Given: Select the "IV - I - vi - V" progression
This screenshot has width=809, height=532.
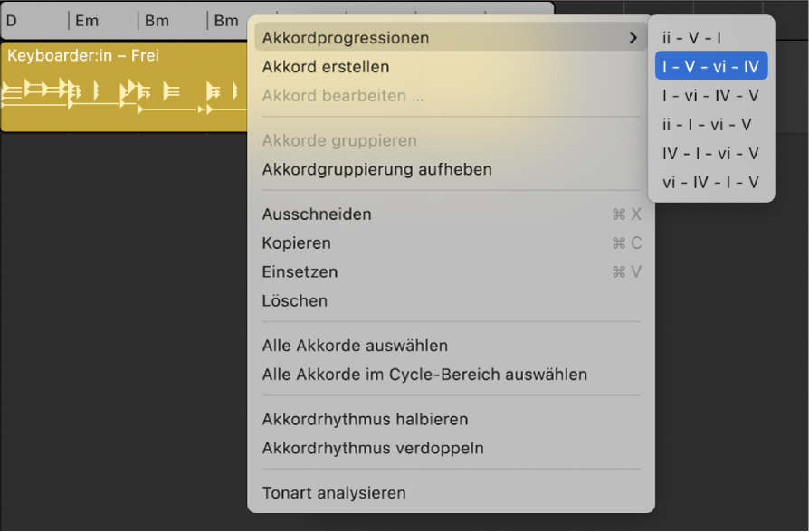Looking at the screenshot, I should (711, 154).
